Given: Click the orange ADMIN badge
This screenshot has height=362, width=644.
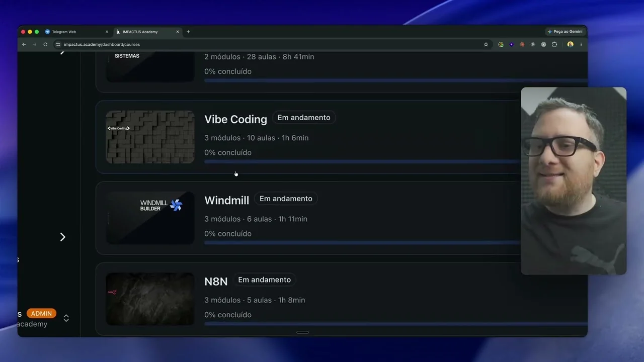Looking at the screenshot, I should (x=41, y=313).
